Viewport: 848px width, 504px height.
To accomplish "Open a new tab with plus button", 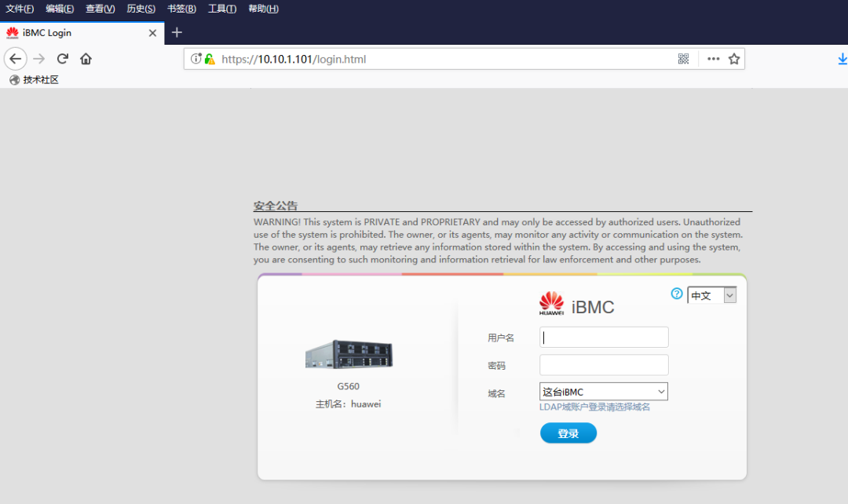I will coord(177,32).
